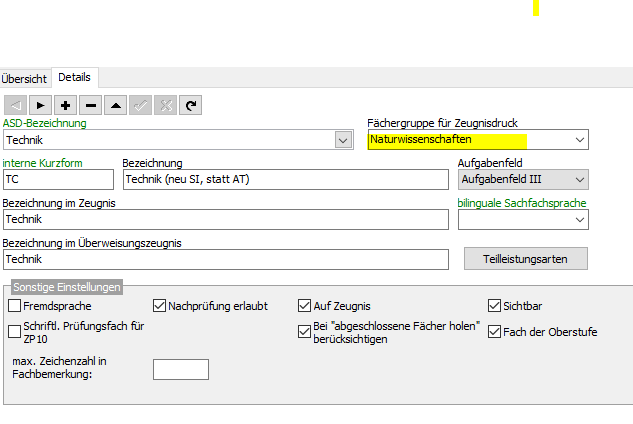Select the Details tab

(74, 77)
